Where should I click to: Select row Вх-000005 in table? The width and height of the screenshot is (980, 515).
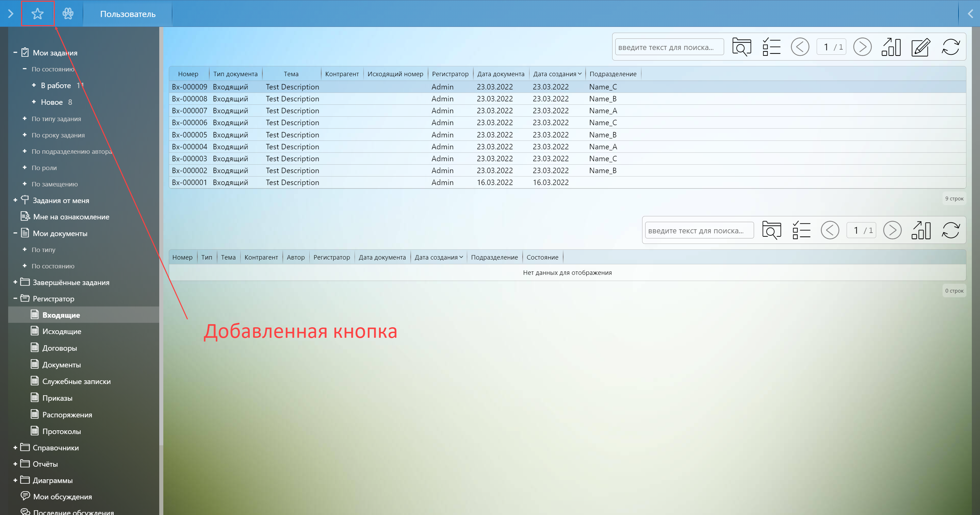[x=189, y=135]
